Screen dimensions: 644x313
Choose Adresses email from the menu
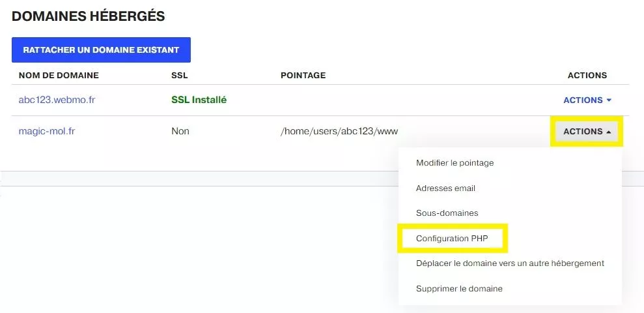tap(445, 188)
